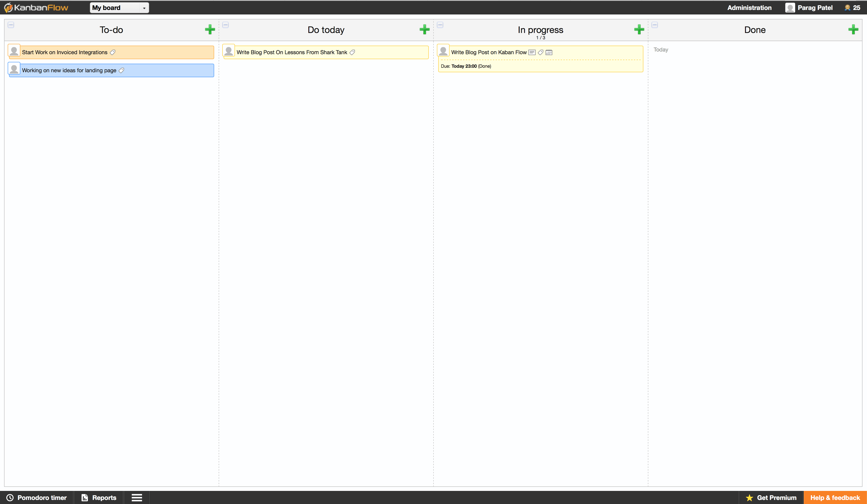
Task: Click label tag on Shark Tank task
Action: 352,52
